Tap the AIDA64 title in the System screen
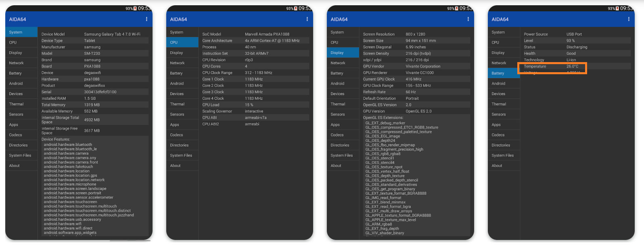Screen dimensions: 644x246 coord(17,19)
